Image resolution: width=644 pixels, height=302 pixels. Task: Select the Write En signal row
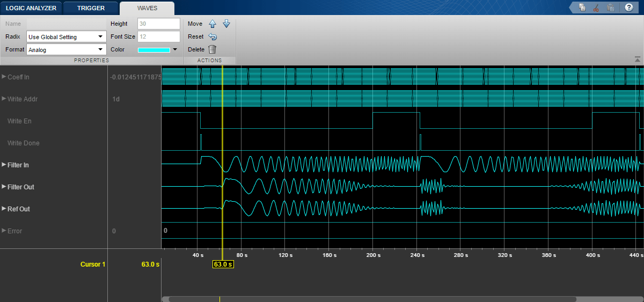(x=54, y=121)
